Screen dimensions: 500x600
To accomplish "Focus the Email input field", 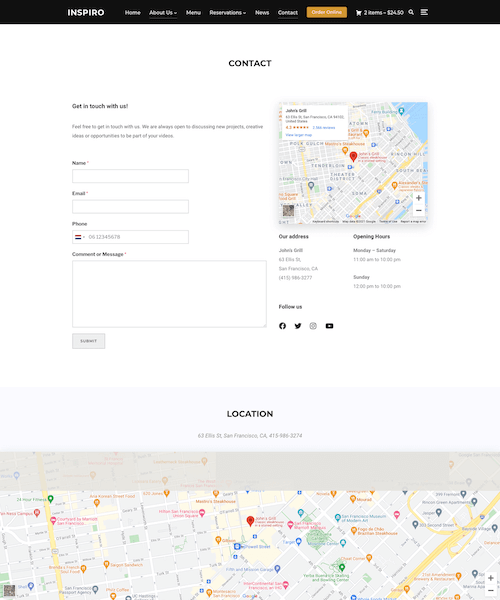I will tap(130, 207).
